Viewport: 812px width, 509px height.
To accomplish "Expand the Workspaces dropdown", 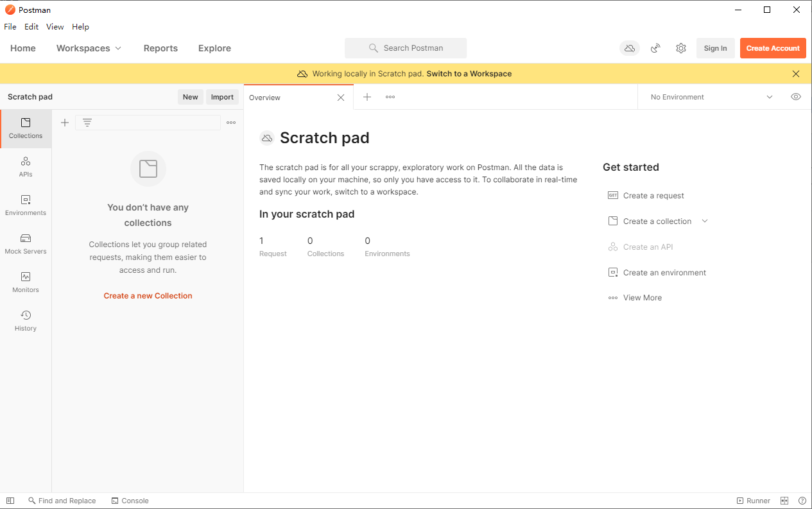I will click(89, 48).
